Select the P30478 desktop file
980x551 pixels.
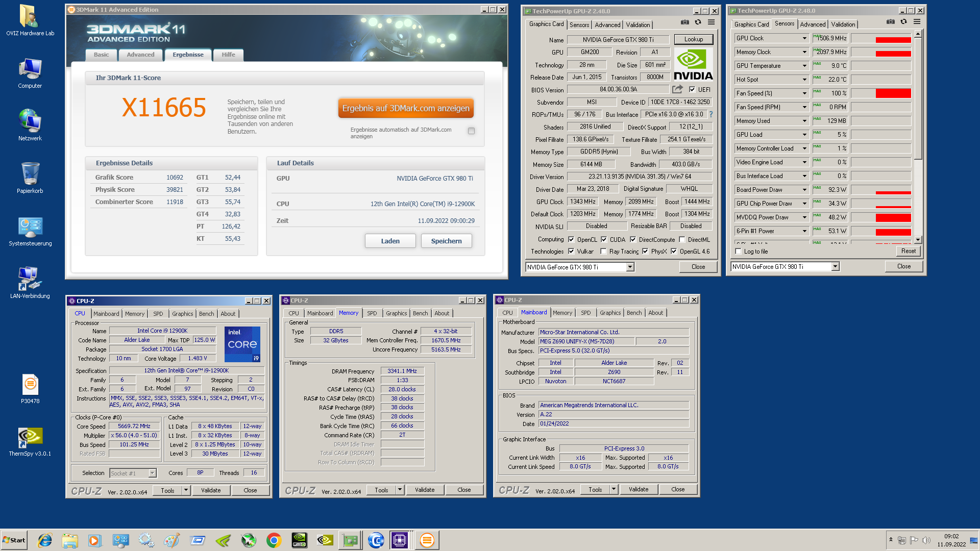tap(30, 389)
